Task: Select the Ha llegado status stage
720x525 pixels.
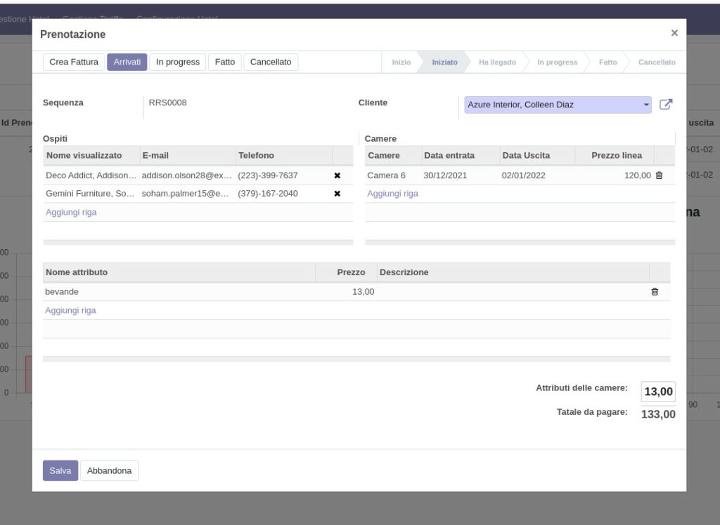Action: (x=497, y=62)
